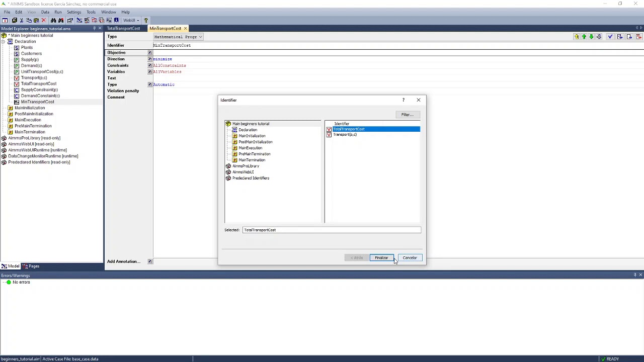The height and width of the screenshot is (362, 644).
Task: Select Plants set in Model Explorer
Action: click(27, 47)
